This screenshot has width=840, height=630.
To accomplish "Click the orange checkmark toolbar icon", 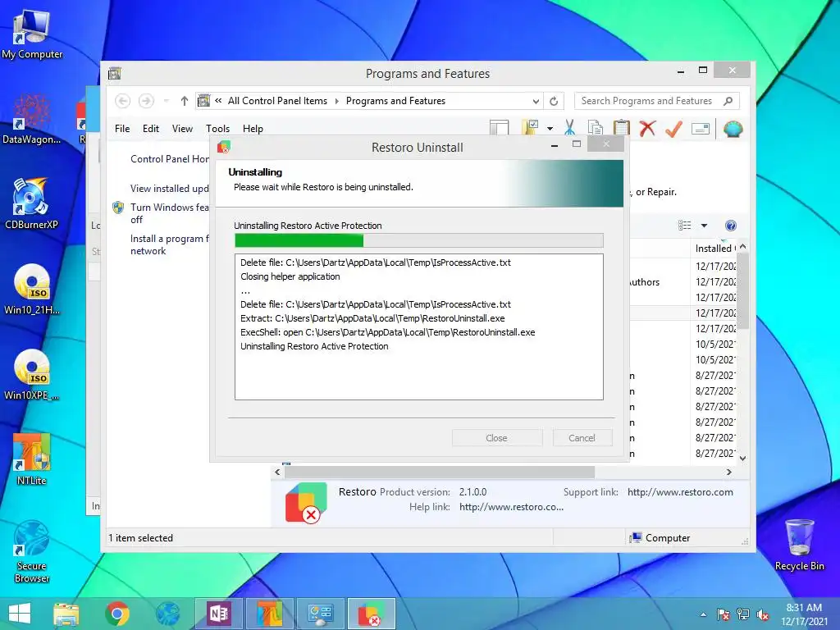I will tap(673, 128).
